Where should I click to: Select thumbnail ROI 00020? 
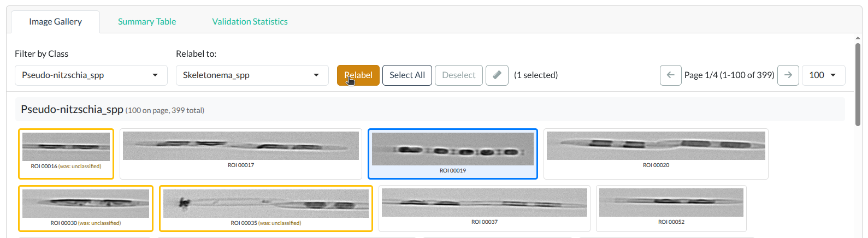(x=656, y=146)
